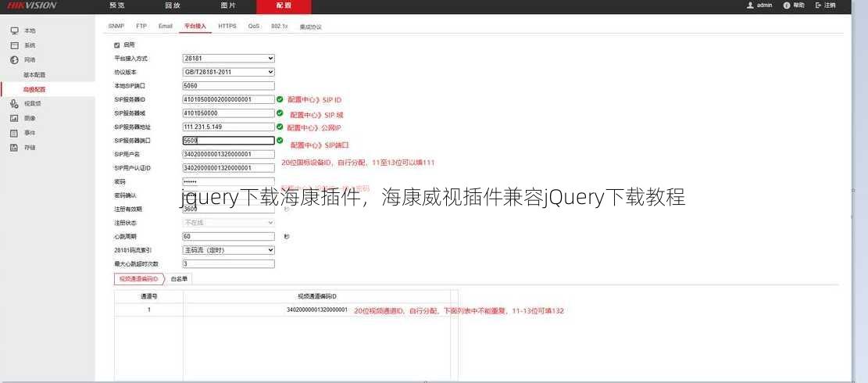Image resolution: width=868 pixels, height=383 pixels.
Task: Click green check beside SIP服务器域
Action: pyautogui.click(x=280, y=113)
